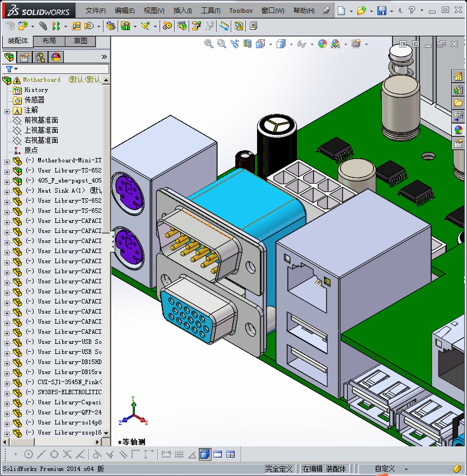The image size is (467, 476).
Task: Open the SolidWorks Resources home icon
Action: [x=458, y=76]
